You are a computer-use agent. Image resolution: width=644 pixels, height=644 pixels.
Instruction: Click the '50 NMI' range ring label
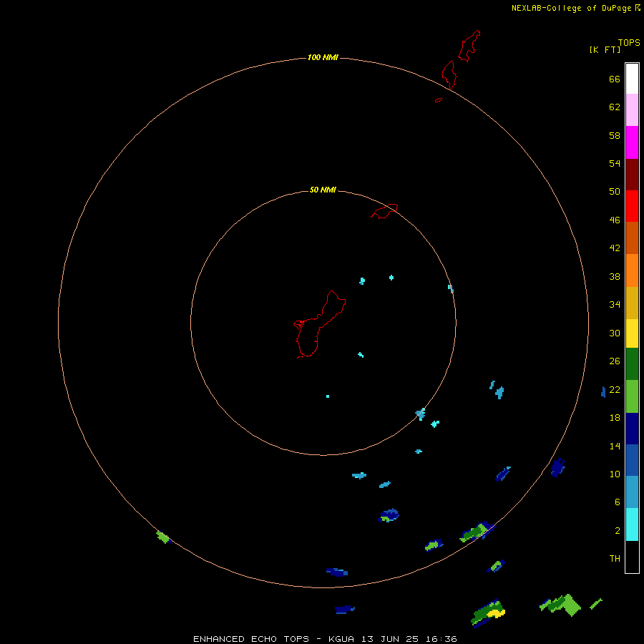pos(323,190)
